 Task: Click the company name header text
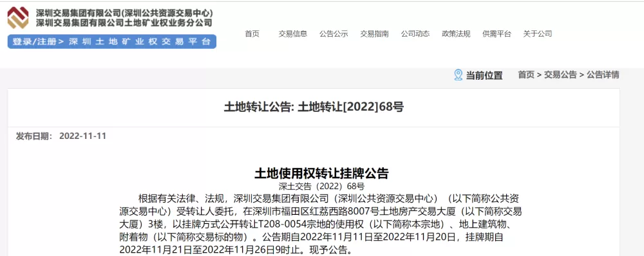(x=124, y=18)
